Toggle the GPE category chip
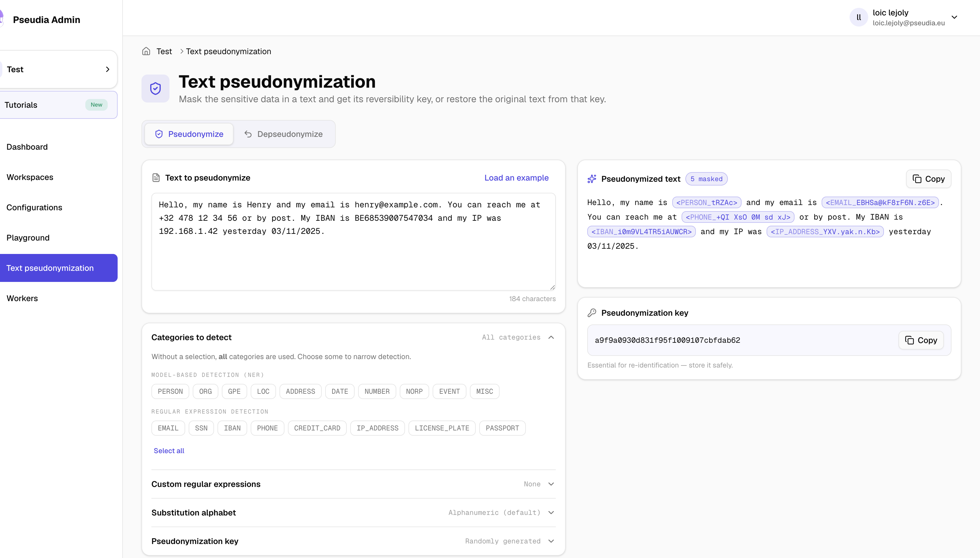Image resolution: width=980 pixels, height=558 pixels. tap(234, 391)
